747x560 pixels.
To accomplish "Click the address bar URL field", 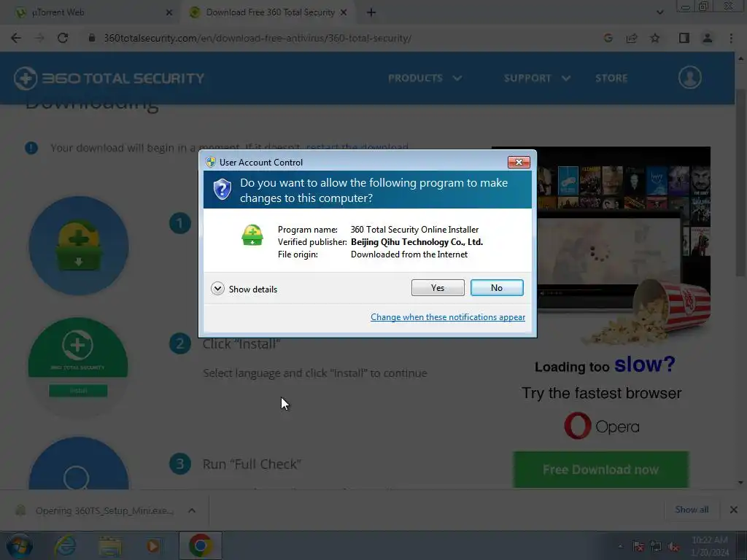I will click(x=258, y=38).
